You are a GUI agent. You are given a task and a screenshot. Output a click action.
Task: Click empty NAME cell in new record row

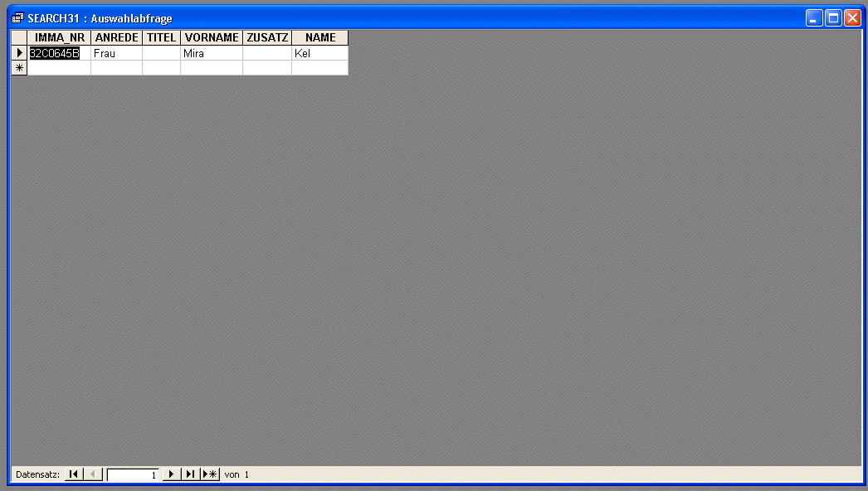pos(320,68)
